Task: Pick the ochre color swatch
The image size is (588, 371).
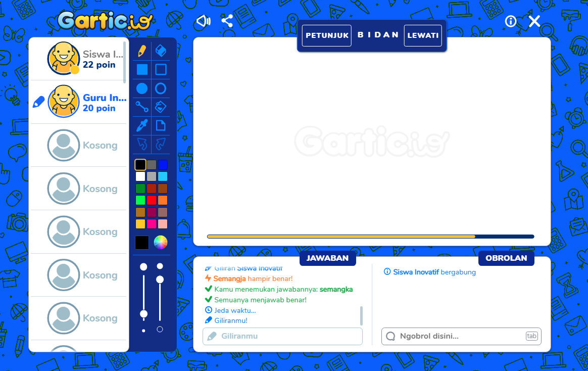Action: (140, 212)
